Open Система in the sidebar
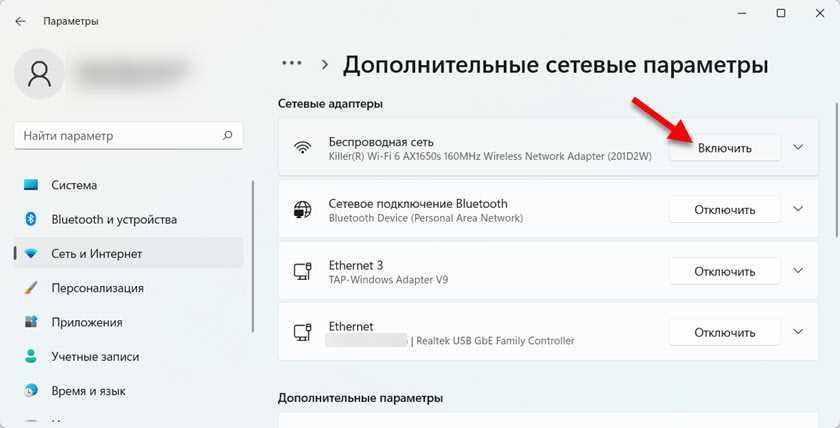Image resolution: width=840 pixels, height=428 pixels. pos(74,185)
